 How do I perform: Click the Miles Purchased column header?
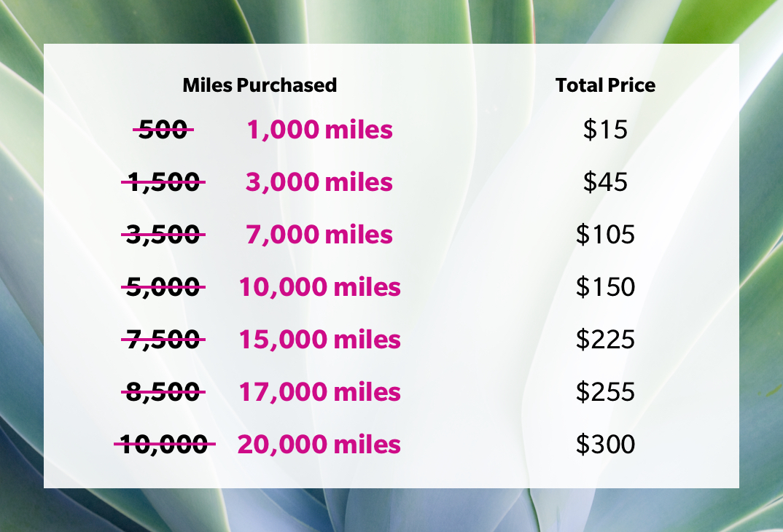pos(260,85)
